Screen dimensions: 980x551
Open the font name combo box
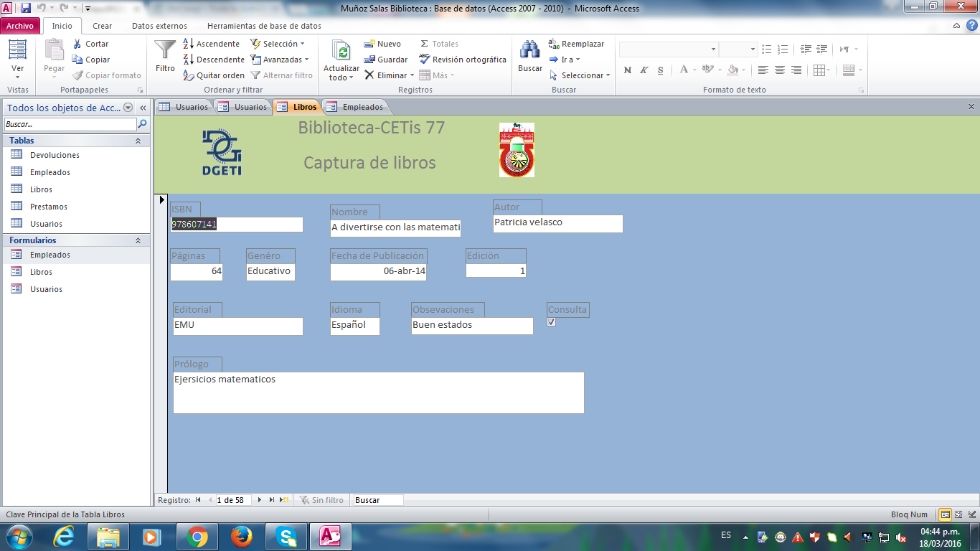(x=669, y=49)
